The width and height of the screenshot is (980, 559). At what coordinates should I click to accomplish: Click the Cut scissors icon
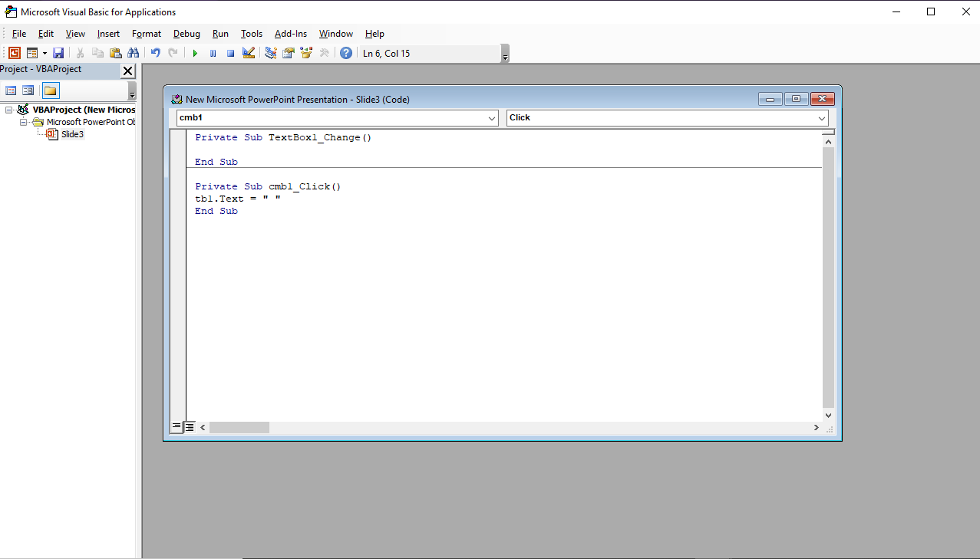pyautogui.click(x=80, y=53)
